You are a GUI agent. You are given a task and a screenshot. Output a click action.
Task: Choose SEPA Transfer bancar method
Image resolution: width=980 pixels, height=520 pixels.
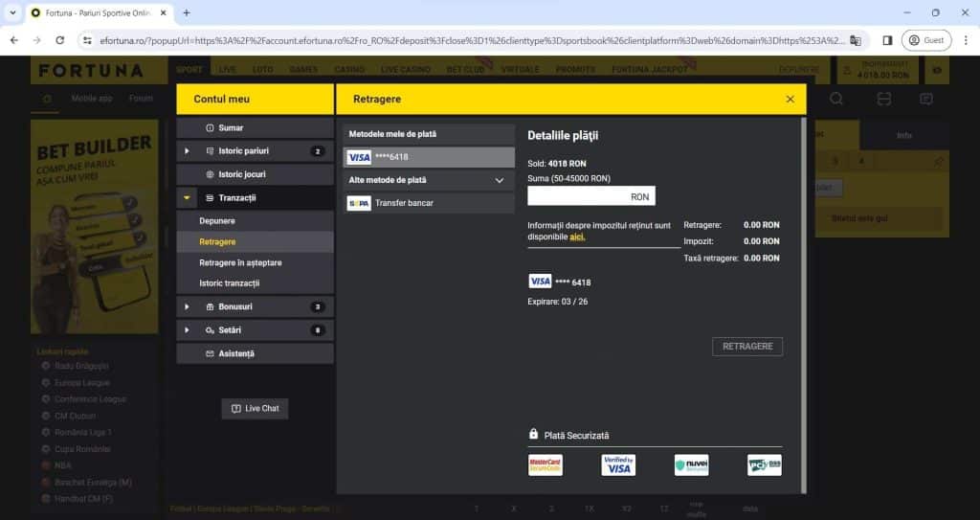429,203
